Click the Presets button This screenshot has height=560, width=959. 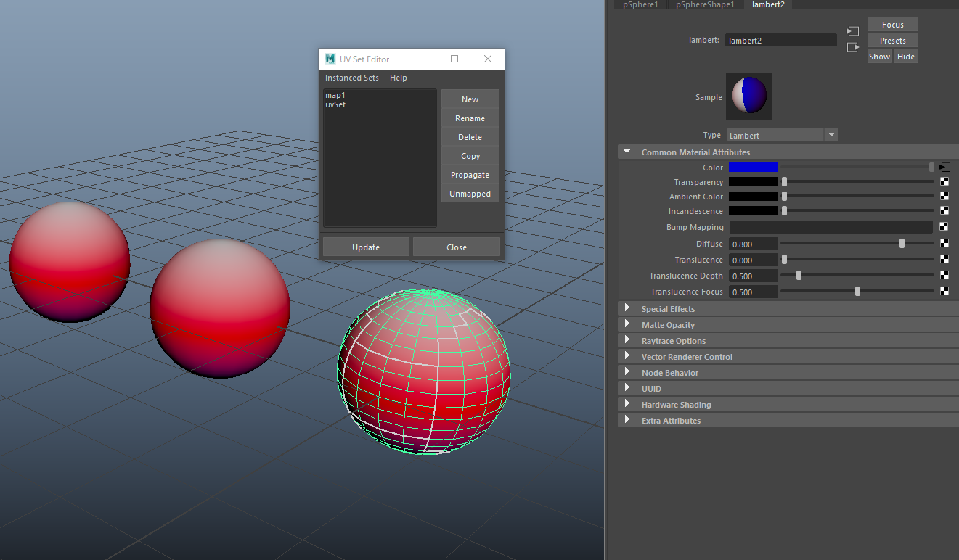coord(892,41)
